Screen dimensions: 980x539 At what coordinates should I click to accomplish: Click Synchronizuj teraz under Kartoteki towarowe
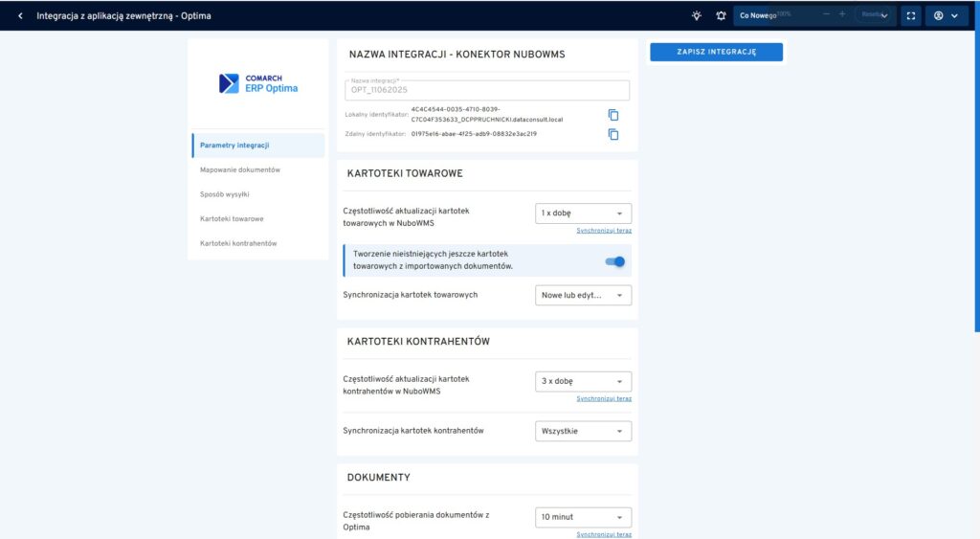click(x=604, y=231)
